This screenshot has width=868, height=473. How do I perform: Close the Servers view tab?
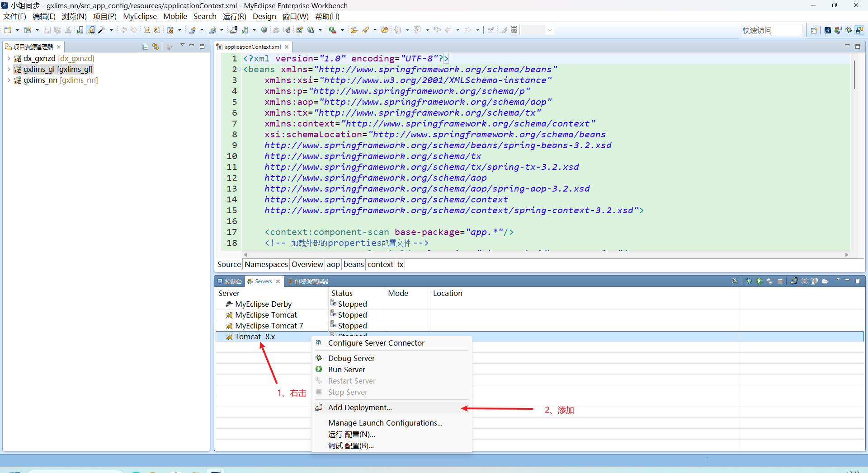click(x=278, y=281)
